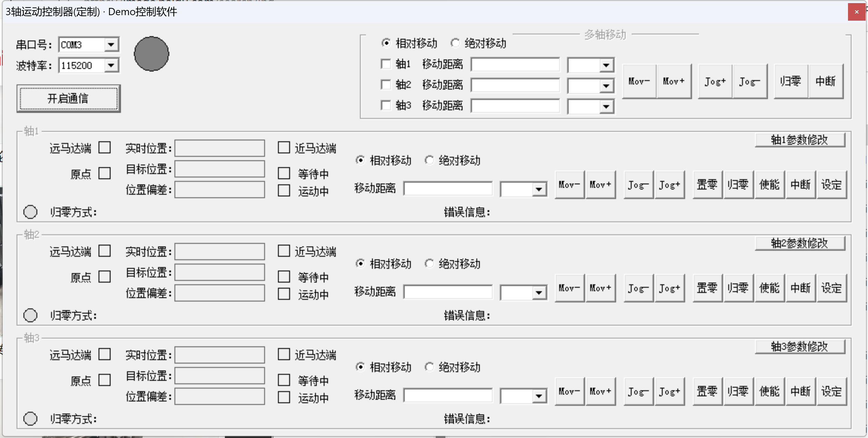Click the 开启通信 button

(x=69, y=99)
